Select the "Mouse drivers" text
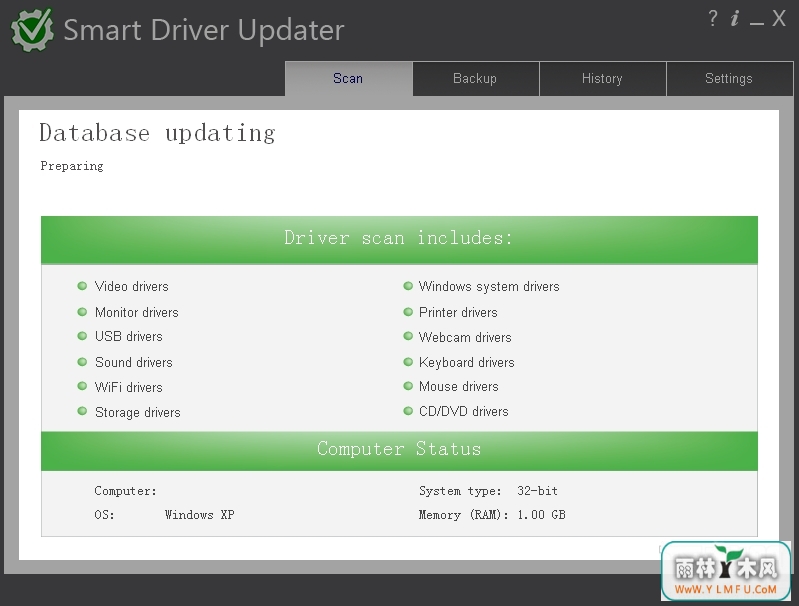The image size is (799, 606). (x=459, y=386)
